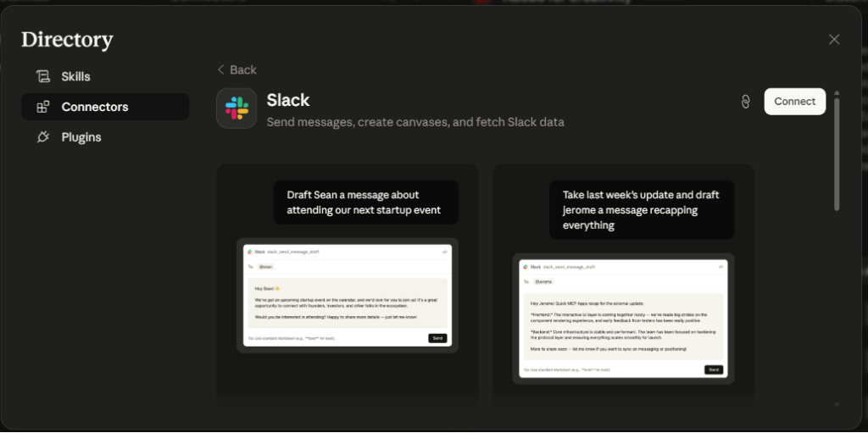Open the Sean startup event draft thumbnail

click(348, 296)
